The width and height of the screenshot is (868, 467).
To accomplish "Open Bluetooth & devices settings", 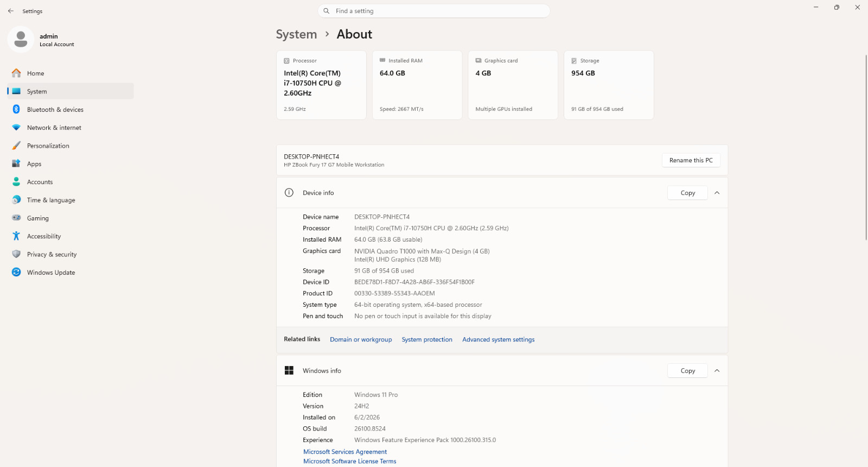I will click(71, 110).
